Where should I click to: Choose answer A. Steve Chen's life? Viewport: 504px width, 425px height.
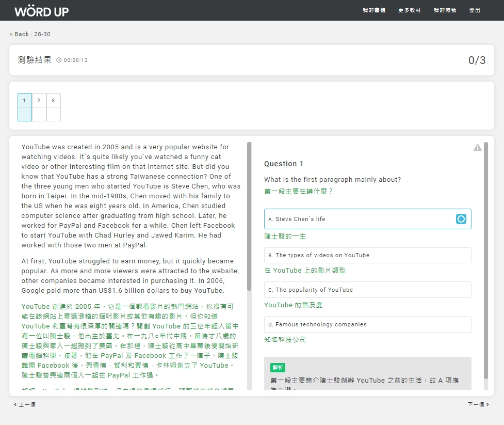pos(368,219)
